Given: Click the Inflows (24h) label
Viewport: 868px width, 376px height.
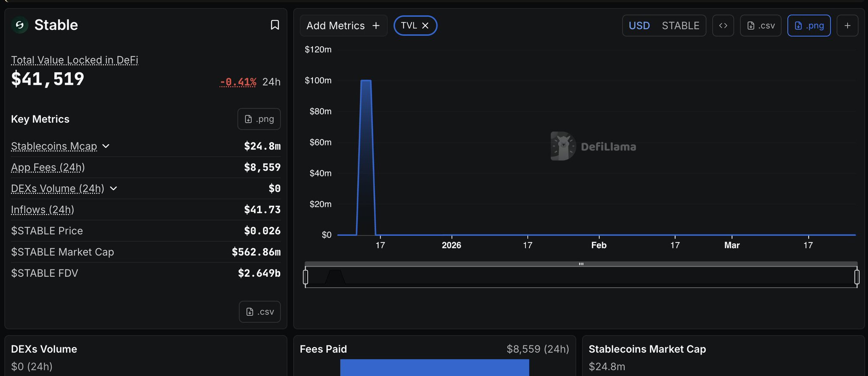Looking at the screenshot, I should 42,210.
